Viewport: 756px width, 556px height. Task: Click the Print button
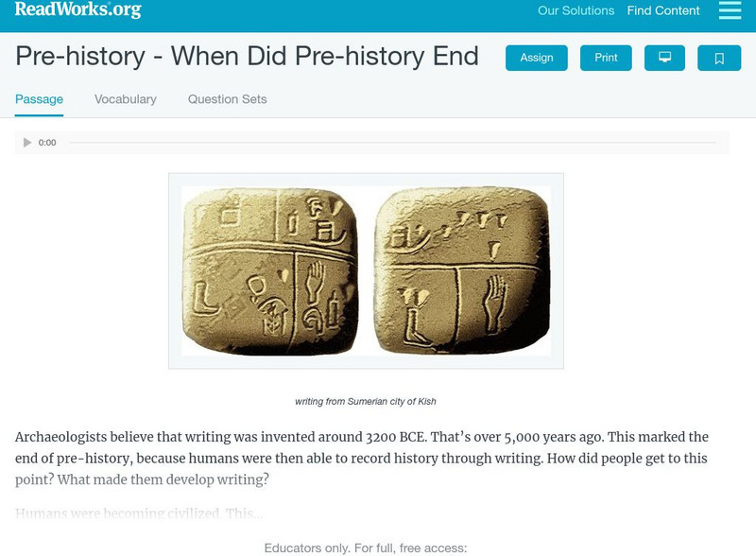pyautogui.click(x=606, y=57)
